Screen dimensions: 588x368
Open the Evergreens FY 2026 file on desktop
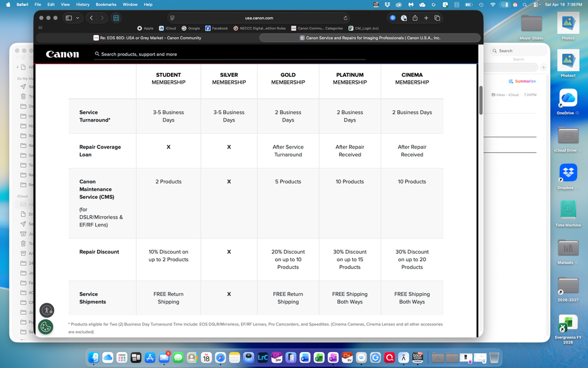click(568, 328)
